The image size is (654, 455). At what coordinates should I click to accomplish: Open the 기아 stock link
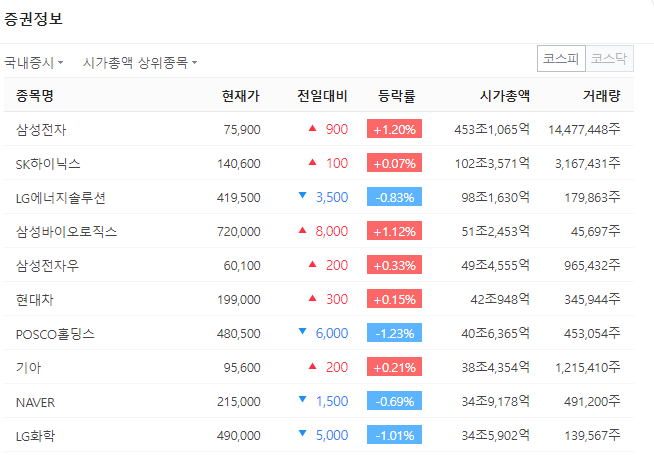(x=28, y=368)
